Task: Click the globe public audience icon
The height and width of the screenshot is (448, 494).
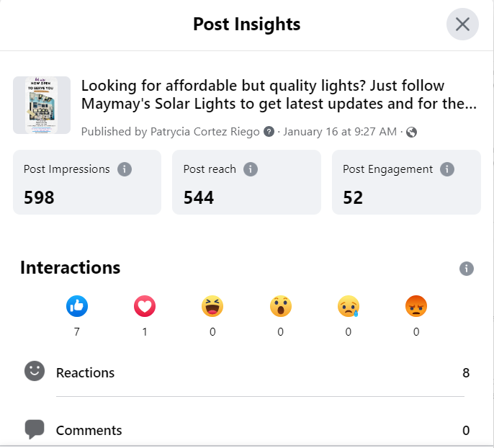Action: point(412,132)
